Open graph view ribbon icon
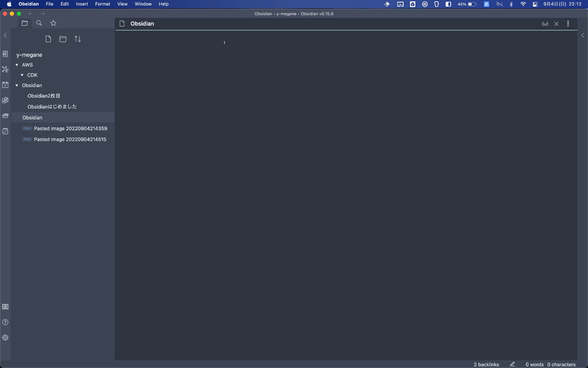The image size is (588, 368). pyautogui.click(x=5, y=69)
